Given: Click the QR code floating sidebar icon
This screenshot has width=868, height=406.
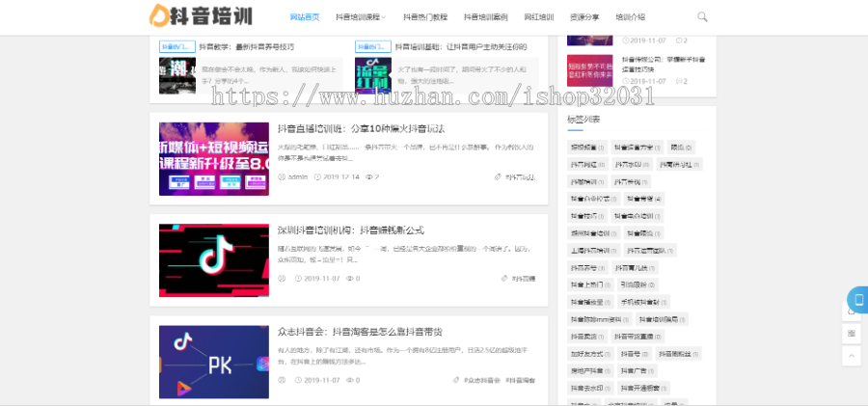Looking at the screenshot, I should point(852,334).
